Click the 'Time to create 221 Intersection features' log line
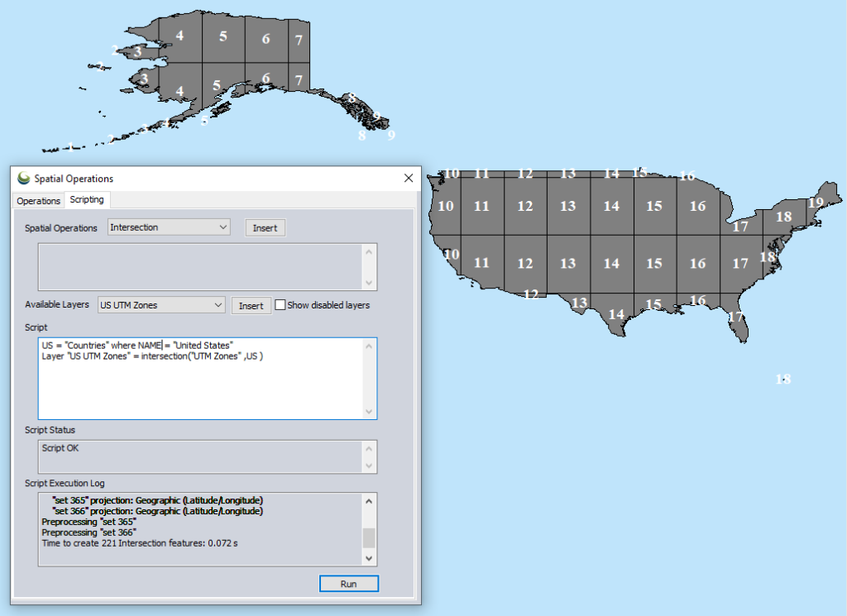 pyautogui.click(x=139, y=543)
